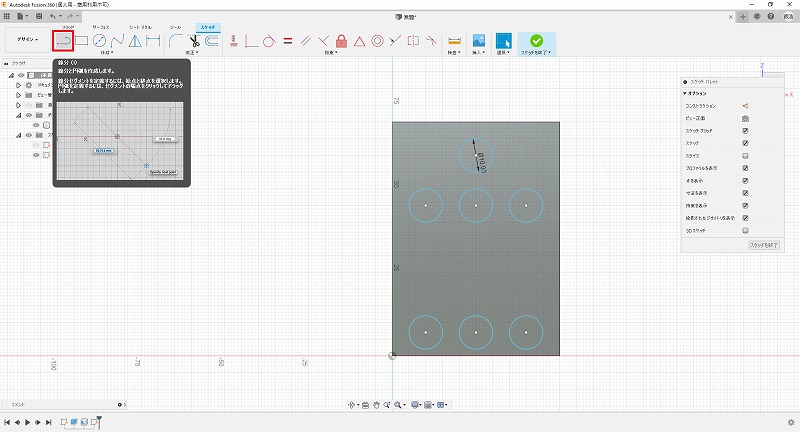Apply the Lock/Fix constraint

(x=341, y=41)
